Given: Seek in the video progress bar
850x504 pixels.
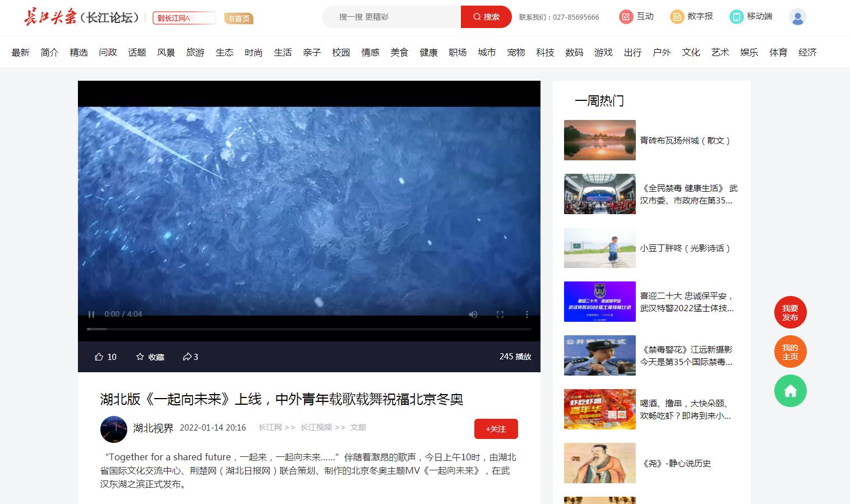Looking at the screenshot, I should pos(309,329).
